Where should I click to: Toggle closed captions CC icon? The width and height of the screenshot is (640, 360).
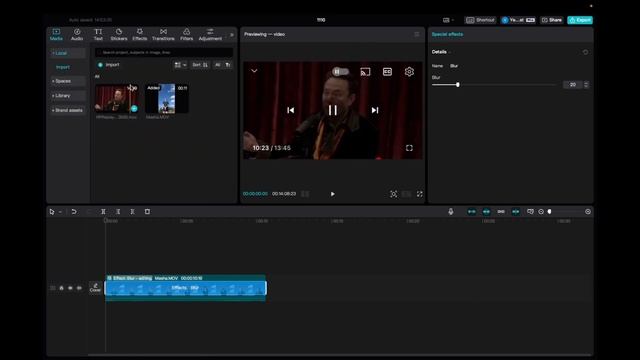pyautogui.click(x=387, y=72)
